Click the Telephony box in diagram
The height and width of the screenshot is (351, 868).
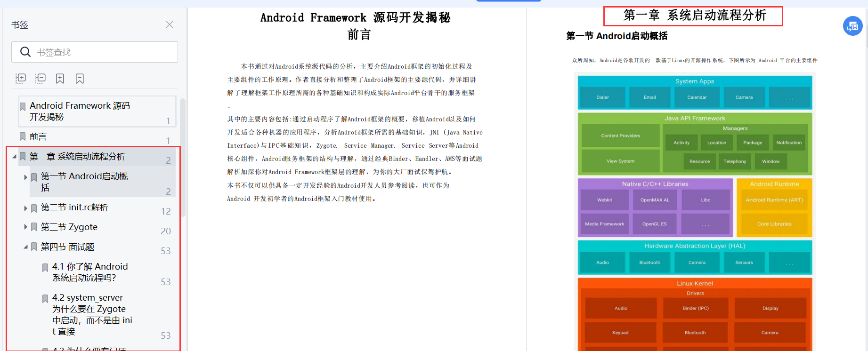click(735, 161)
